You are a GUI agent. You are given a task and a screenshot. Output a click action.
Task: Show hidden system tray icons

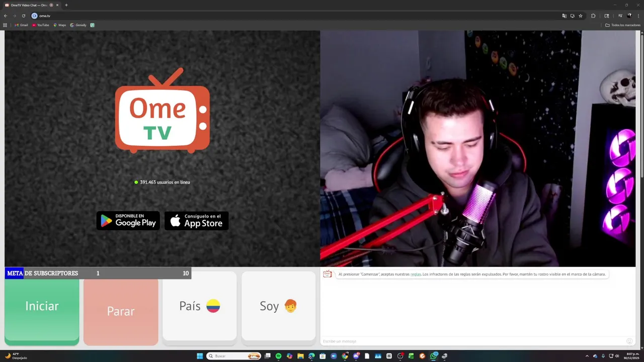[x=587, y=356]
